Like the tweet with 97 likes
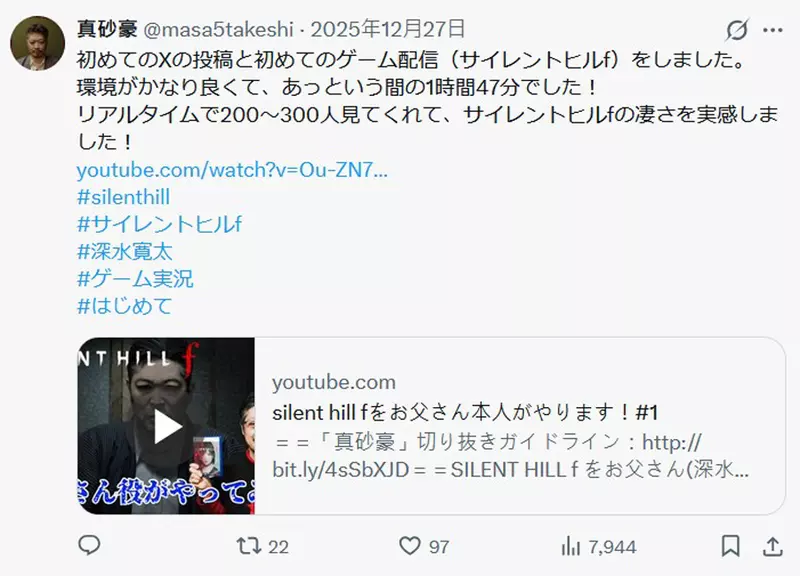Viewport: 800px width, 576px height. [x=423, y=546]
